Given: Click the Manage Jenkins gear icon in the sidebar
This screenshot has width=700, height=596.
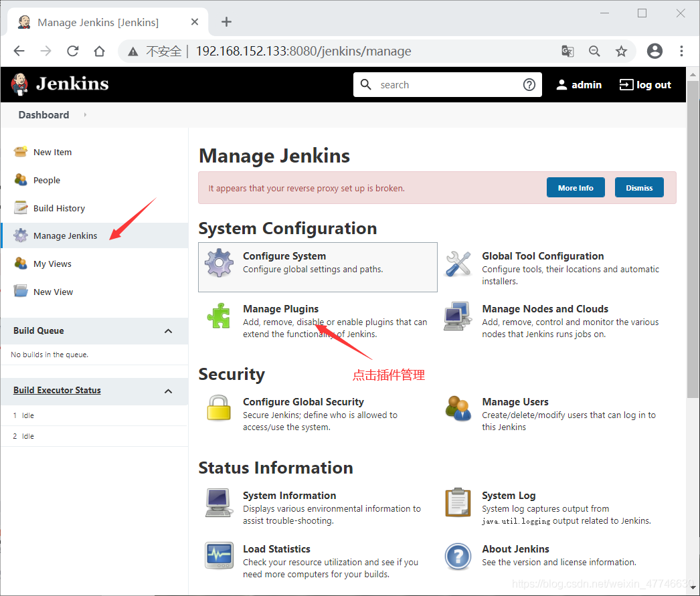Looking at the screenshot, I should point(21,235).
